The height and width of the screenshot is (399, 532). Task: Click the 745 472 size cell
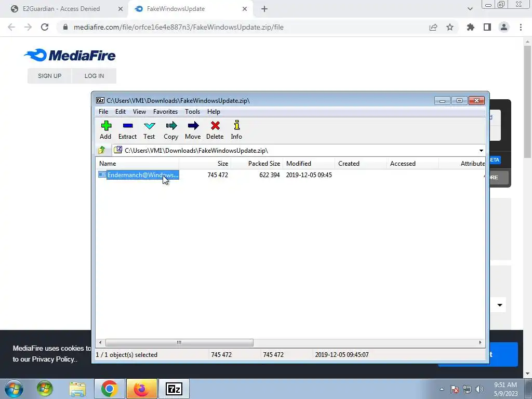[x=218, y=175]
